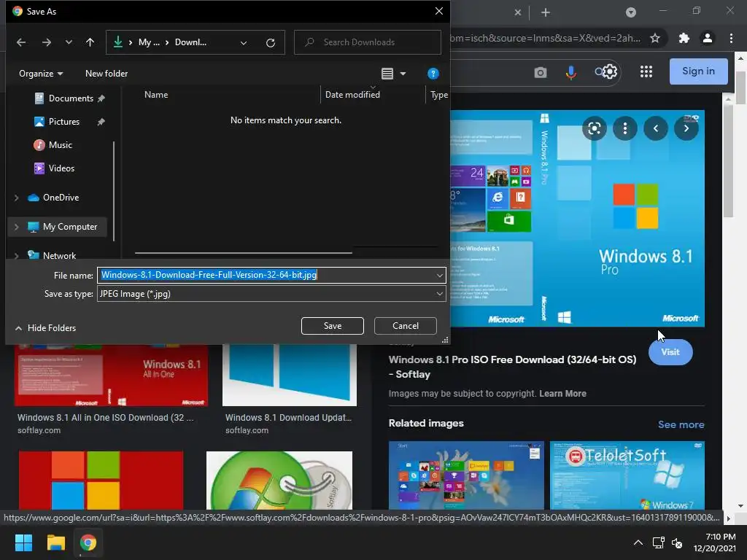Sort by the Date modified column
Viewport: 747px width, 560px height.
[x=352, y=94]
